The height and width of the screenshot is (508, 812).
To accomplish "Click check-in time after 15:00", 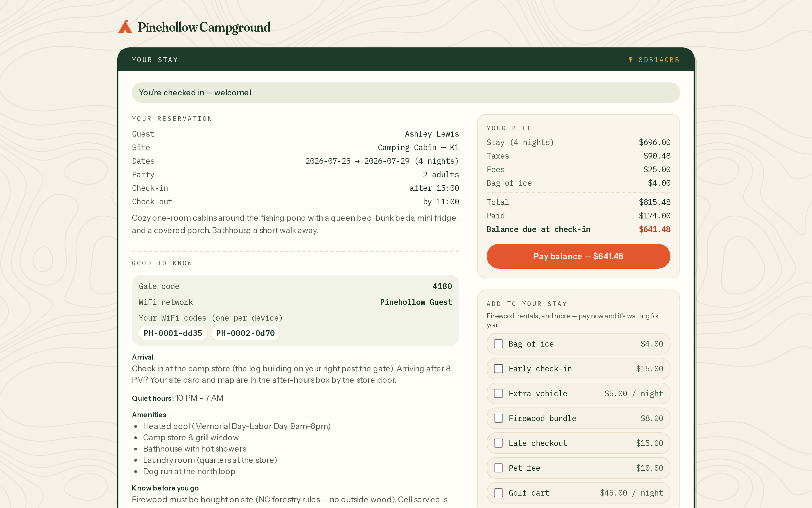I will [x=434, y=188].
